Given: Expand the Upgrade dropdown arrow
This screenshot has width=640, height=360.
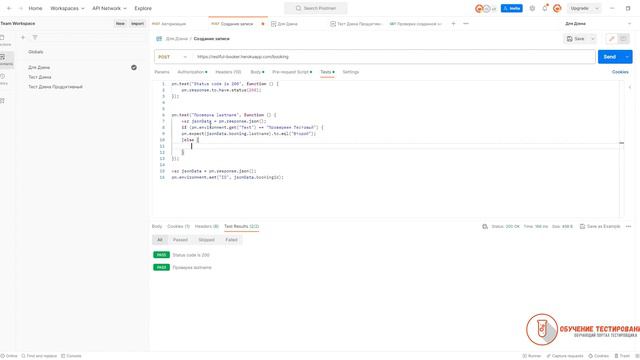Looking at the screenshot, I should pyautogui.click(x=597, y=8).
